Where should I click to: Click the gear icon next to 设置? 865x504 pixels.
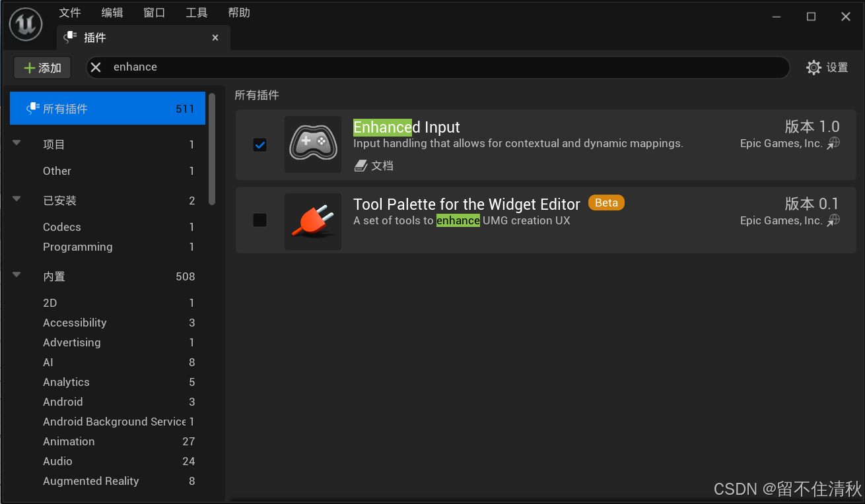[813, 67]
